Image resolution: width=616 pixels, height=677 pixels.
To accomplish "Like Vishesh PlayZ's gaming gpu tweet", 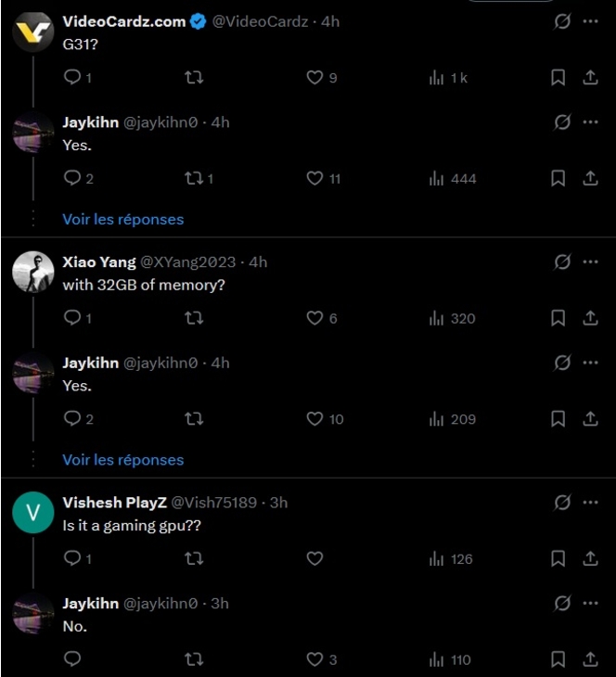I will click(x=315, y=558).
